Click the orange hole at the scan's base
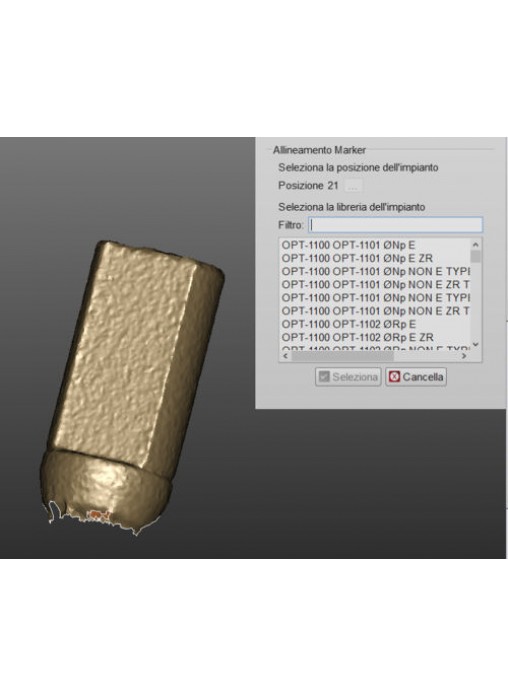The height and width of the screenshot is (696, 508). 98,515
